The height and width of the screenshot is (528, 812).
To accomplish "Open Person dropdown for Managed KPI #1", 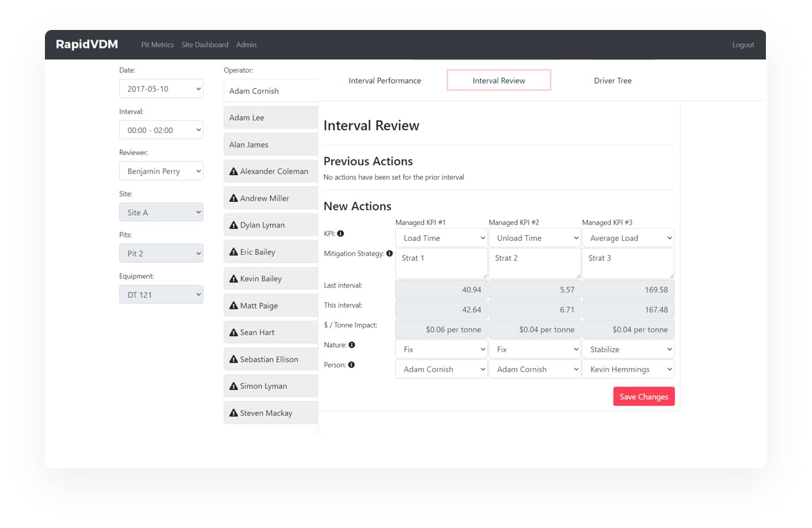I will point(441,369).
